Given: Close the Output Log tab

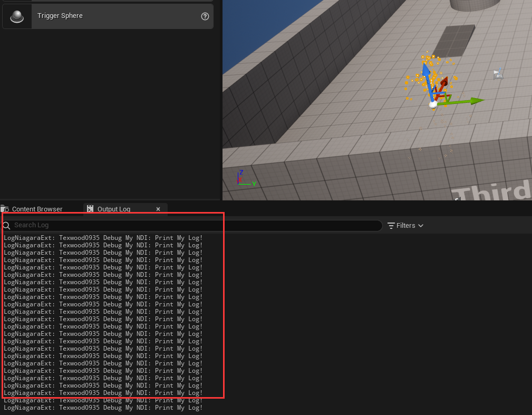Looking at the screenshot, I should (x=158, y=209).
